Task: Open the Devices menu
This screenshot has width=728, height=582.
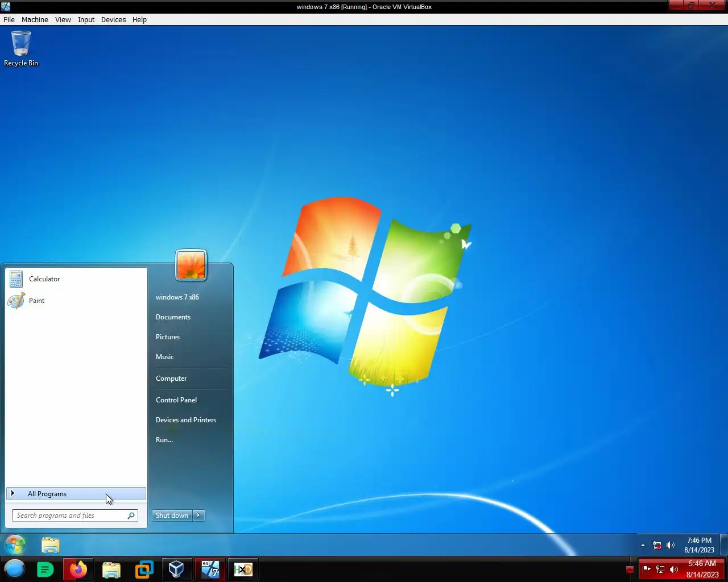Action: tap(114, 19)
